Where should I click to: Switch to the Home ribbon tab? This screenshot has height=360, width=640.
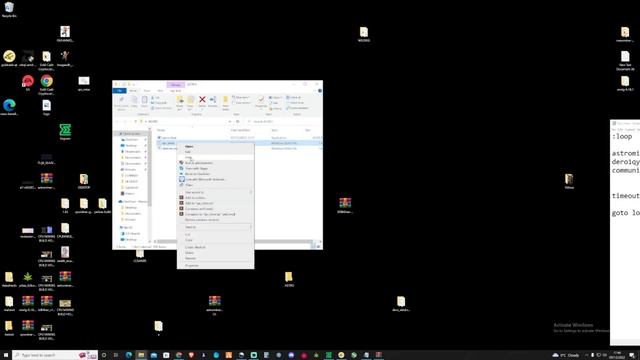point(133,91)
